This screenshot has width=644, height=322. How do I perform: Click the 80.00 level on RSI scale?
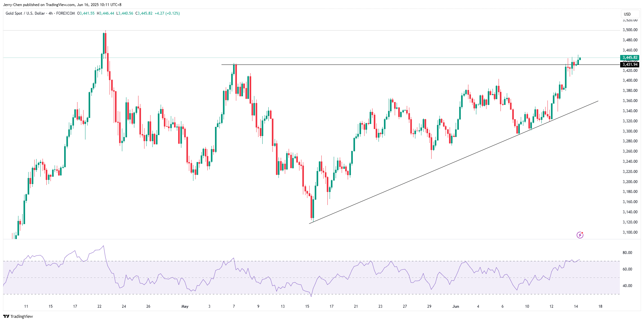point(627,253)
